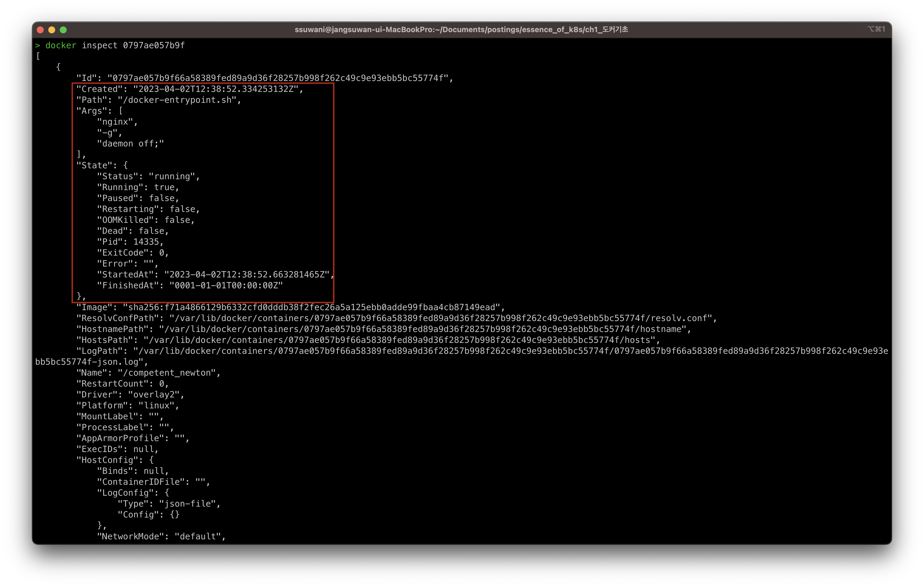Click the "ProcessLabel" line

125,427
